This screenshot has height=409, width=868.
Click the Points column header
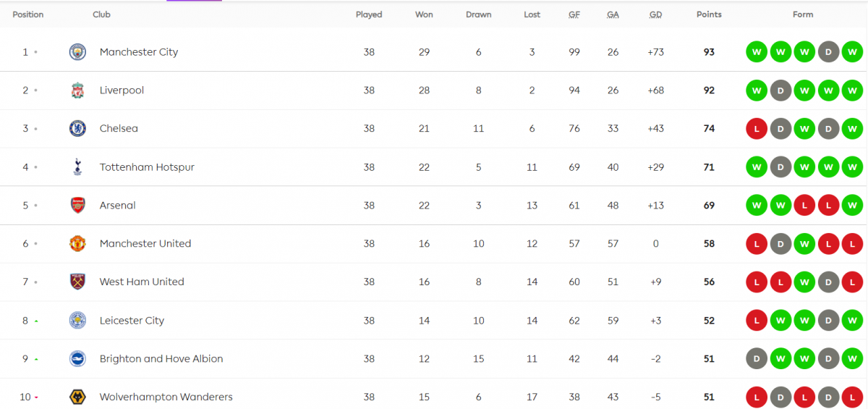(x=709, y=14)
